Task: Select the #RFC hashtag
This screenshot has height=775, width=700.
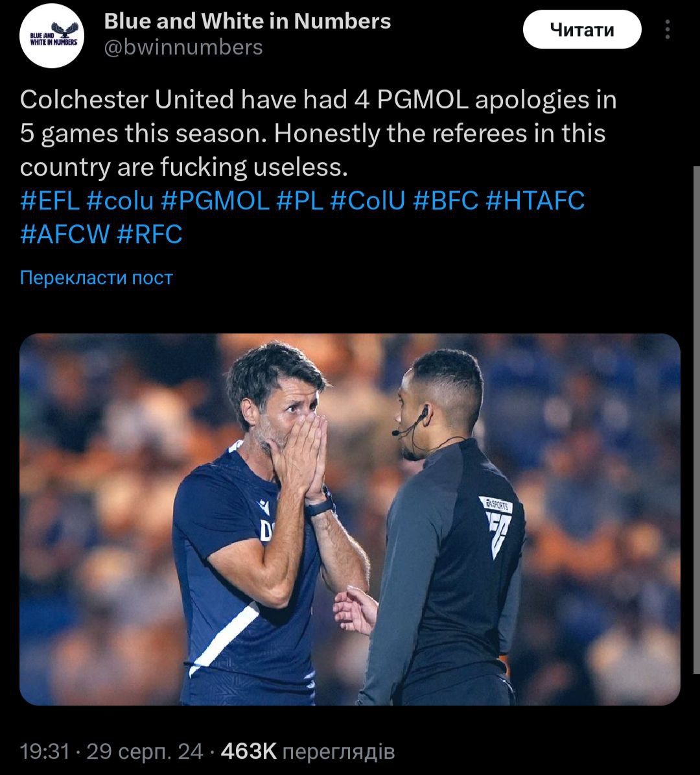Action: [150, 234]
